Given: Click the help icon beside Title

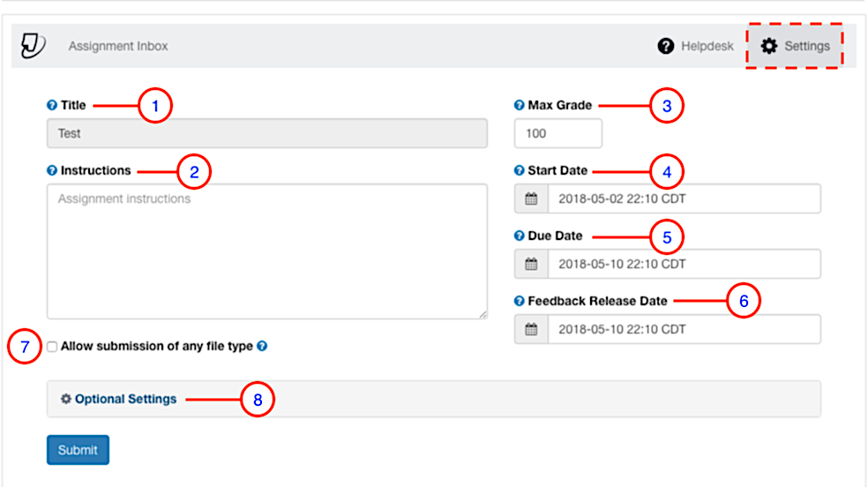Looking at the screenshot, I should point(52,106).
